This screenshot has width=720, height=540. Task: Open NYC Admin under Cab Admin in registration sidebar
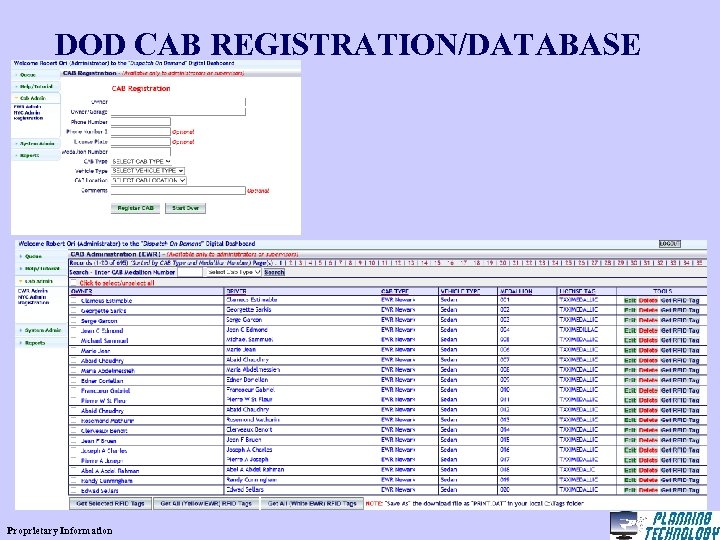pyautogui.click(x=27, y=112)
